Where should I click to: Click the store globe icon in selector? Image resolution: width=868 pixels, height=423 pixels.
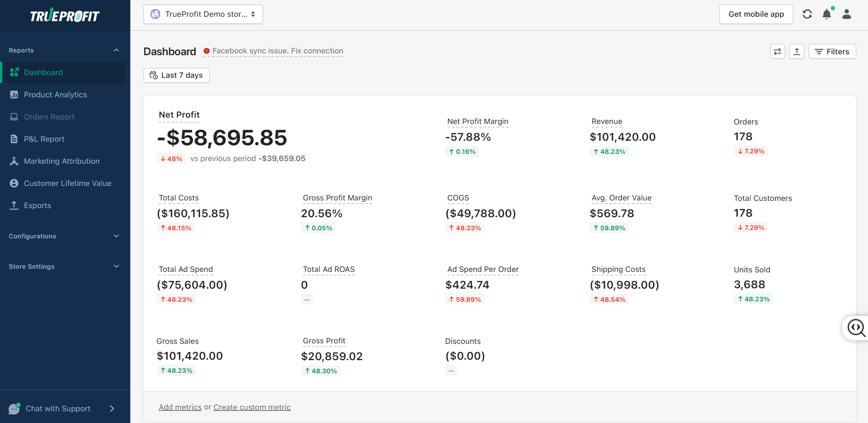pyautogui.click(x=155, y=14)
